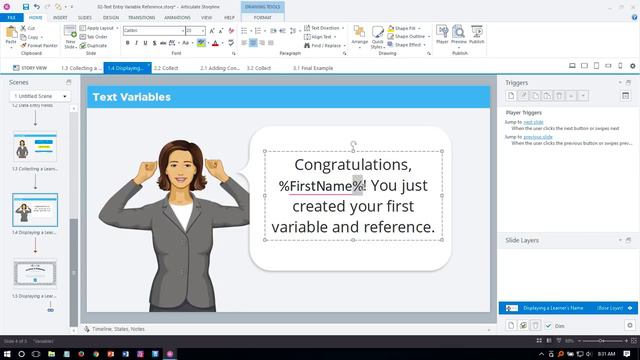
Task: Set left text alignment
Action: 244,43
